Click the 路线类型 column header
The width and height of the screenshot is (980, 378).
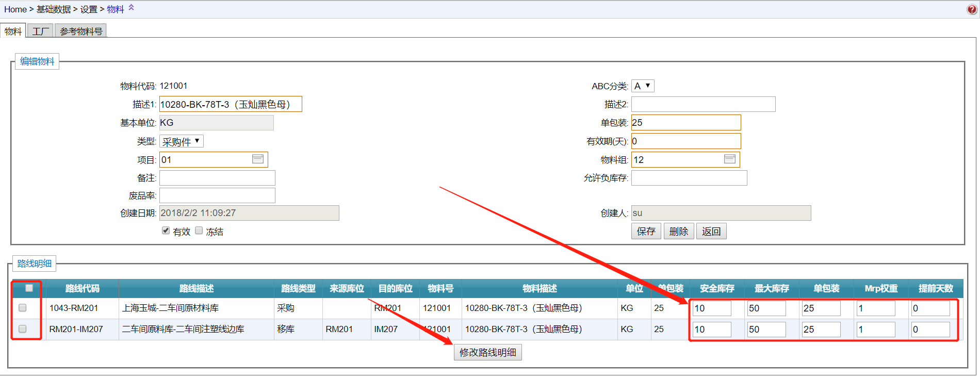(x=298, y=288)
